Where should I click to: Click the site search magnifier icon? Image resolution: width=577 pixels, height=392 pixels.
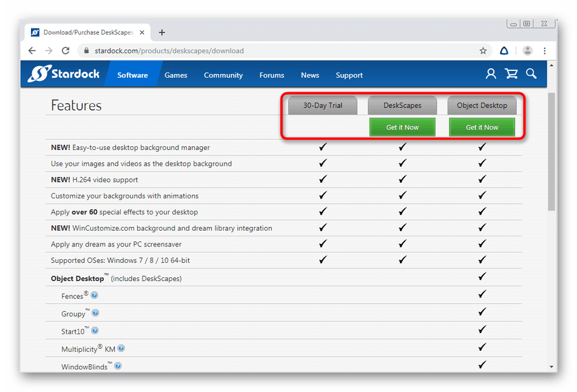tap(531, 73)
